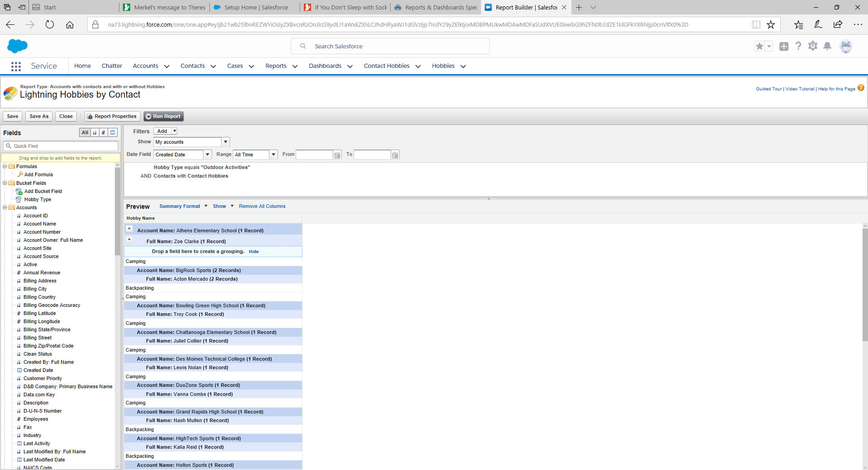Image resolution: width=868 pixels, height=470 pixels.
Task: Go to the Home nav tab
Action: pos(83,66)
